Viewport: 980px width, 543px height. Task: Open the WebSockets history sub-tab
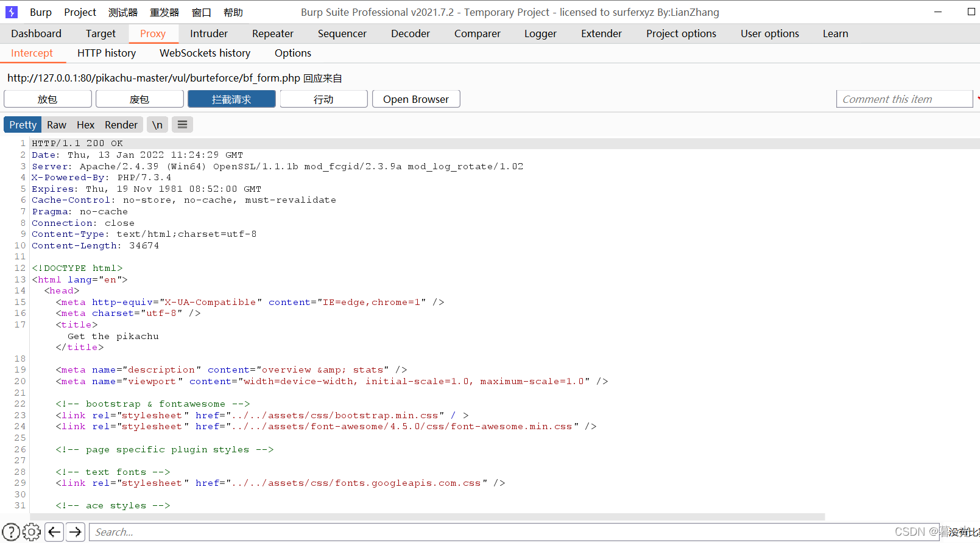pyautogui.click(x=205, y=53)
